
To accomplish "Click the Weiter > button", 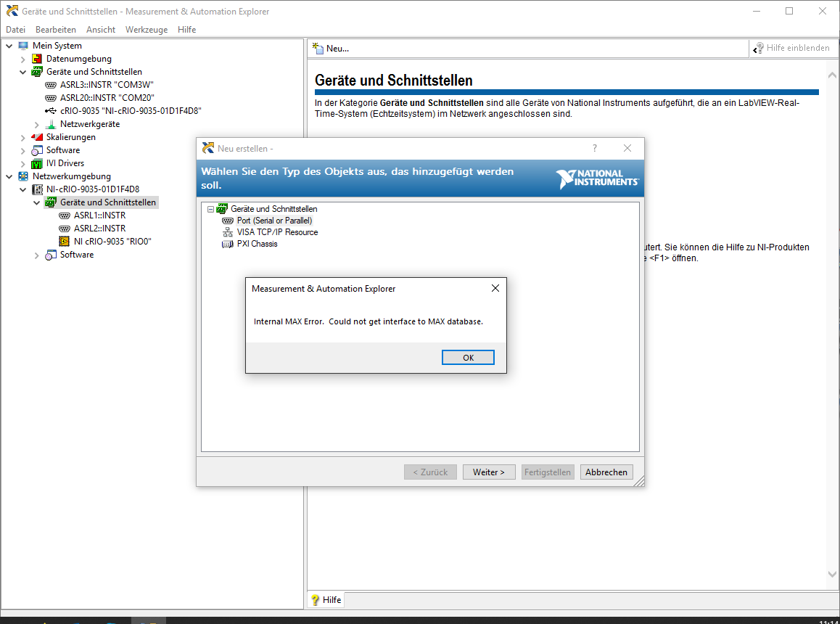I will (489, 472).
